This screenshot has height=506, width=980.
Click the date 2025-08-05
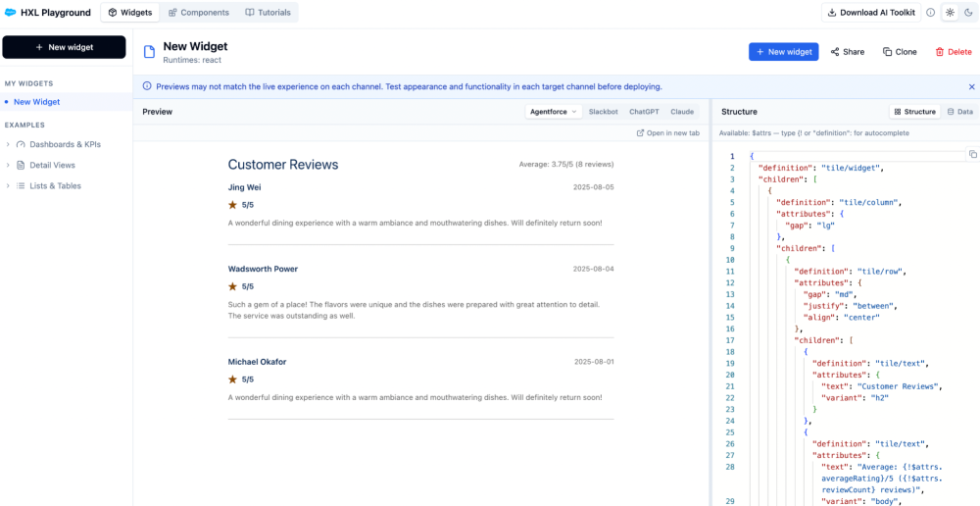tap(594, 187)
